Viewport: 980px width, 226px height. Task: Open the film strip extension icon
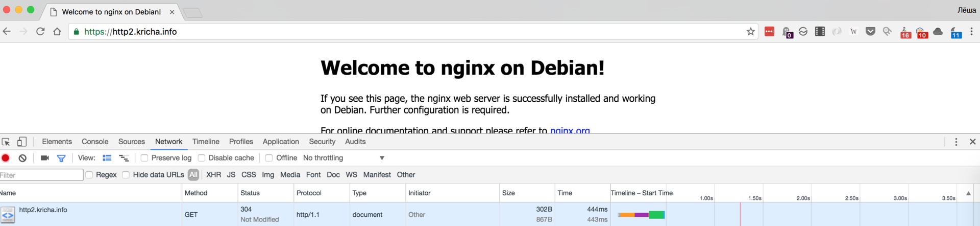tap(820, 32)
